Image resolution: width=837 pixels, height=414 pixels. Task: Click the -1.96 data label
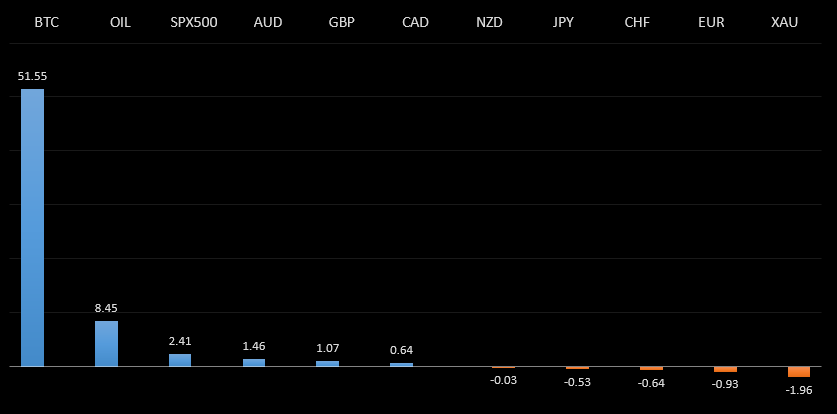click(799, 390)
